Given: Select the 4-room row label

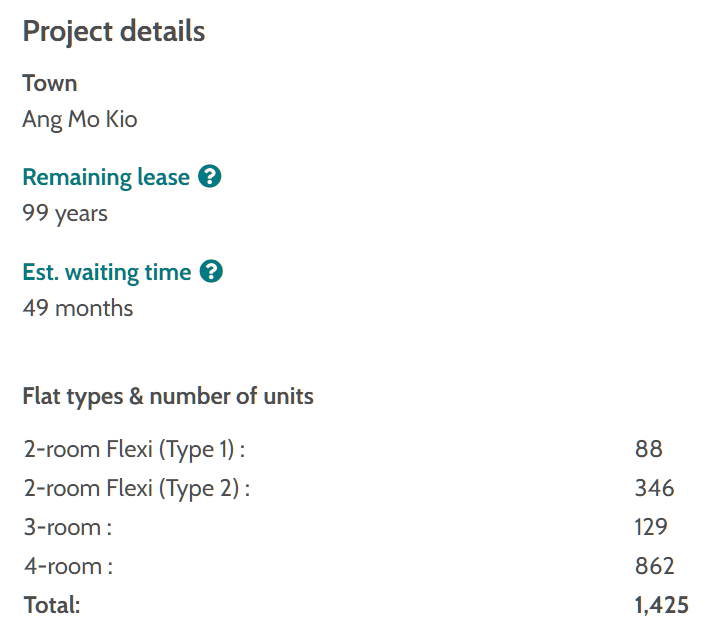Looking at the screenshot, I should pyautogui.click(x=69, y=566).
